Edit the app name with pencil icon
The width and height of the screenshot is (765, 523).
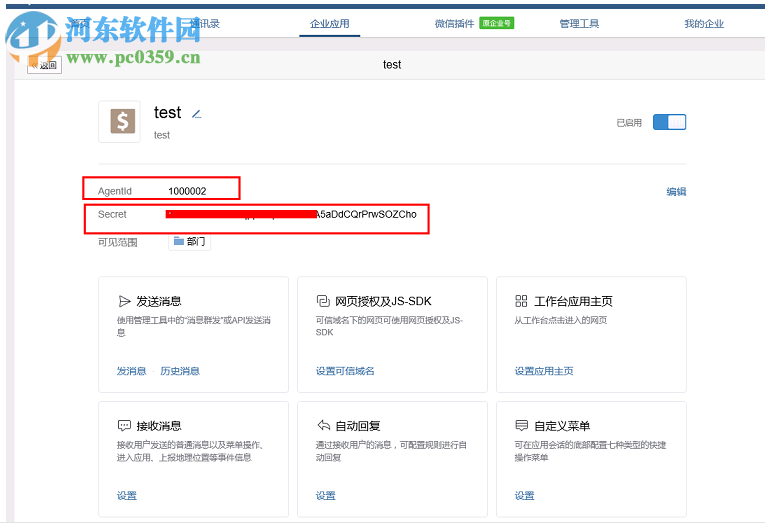click(x=197, y=114)
